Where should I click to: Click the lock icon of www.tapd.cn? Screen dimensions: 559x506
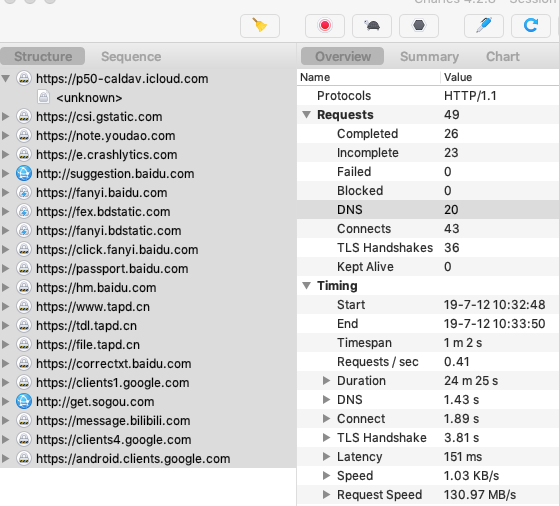pyautogui.click(x=24, y=307)
